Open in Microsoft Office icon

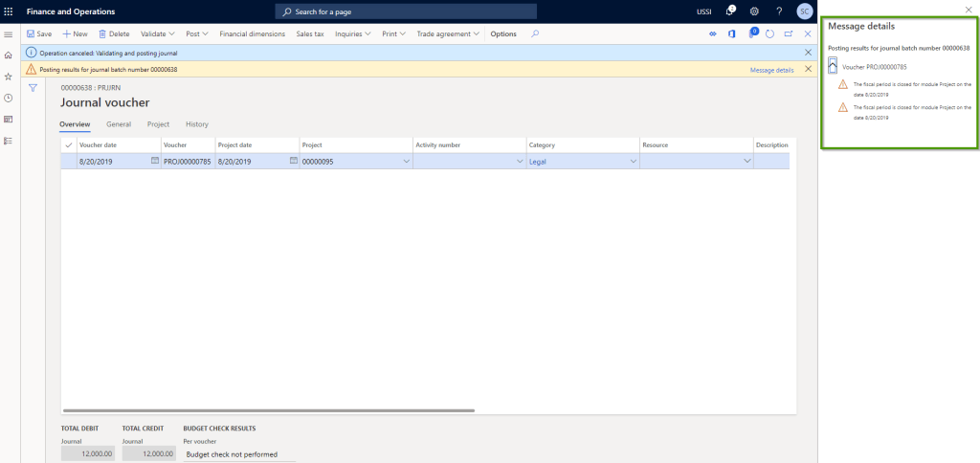[732, 33]
